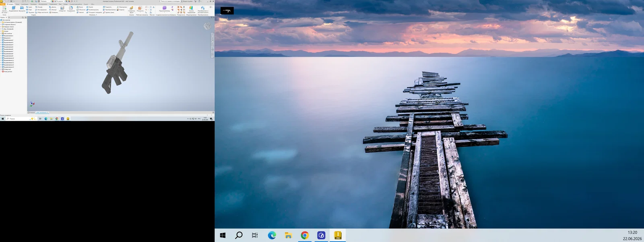Switch to the Управление ribbon tab
This screenshot has height=242, width=644.
click(53, 4)
